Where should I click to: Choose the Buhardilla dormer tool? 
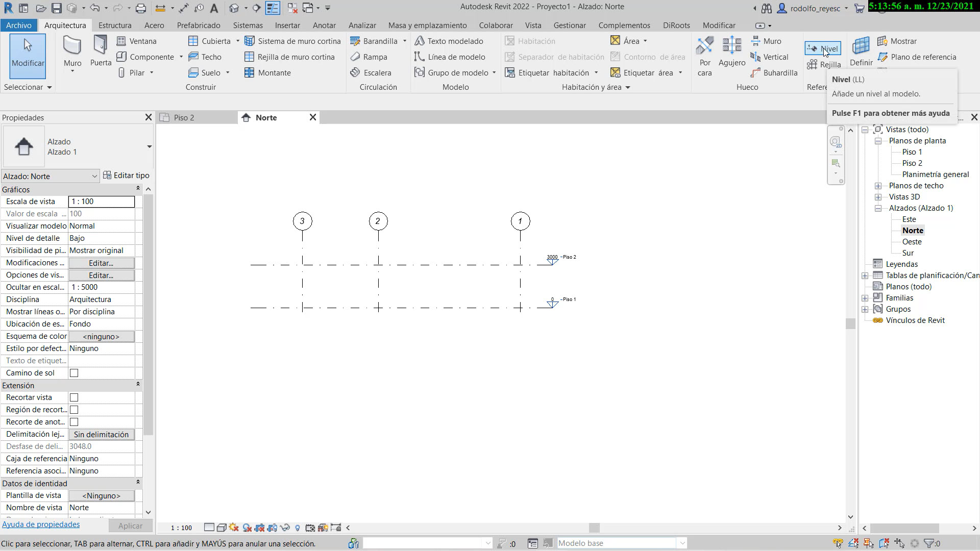pos(774,72)
